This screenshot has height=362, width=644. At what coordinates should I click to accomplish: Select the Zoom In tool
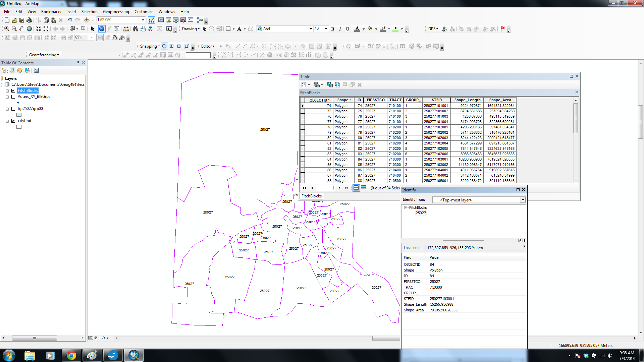tap(7, 29)
